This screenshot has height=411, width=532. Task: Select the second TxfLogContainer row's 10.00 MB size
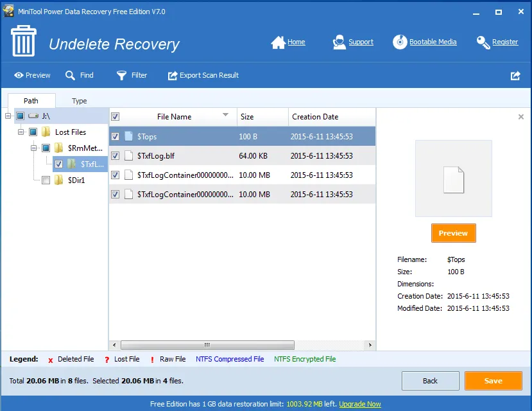click(x=255, y=195)
